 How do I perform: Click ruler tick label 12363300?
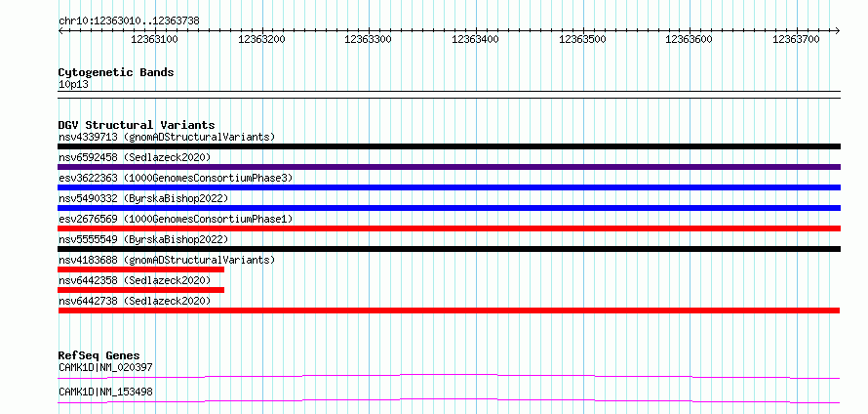coord(368,39)
